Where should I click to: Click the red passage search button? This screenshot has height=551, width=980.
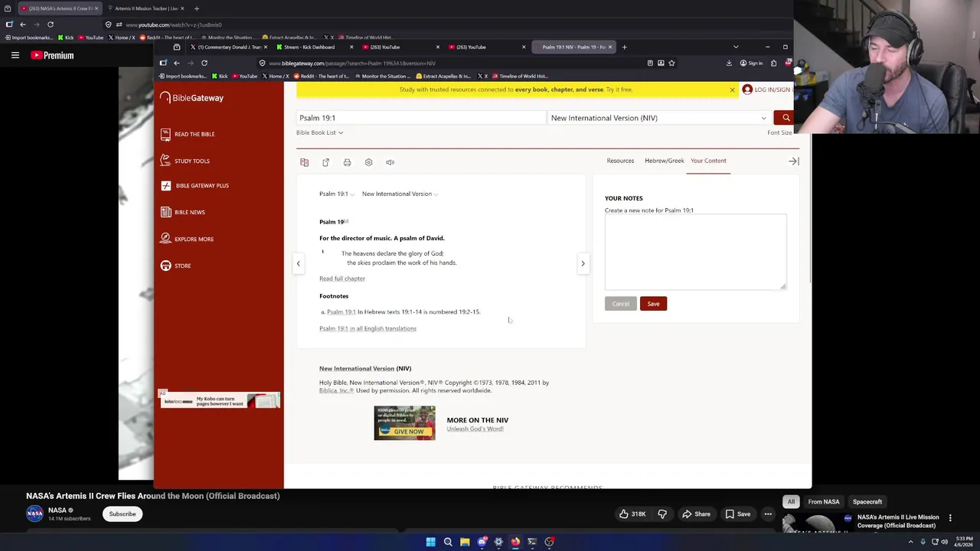click(786, 118)
